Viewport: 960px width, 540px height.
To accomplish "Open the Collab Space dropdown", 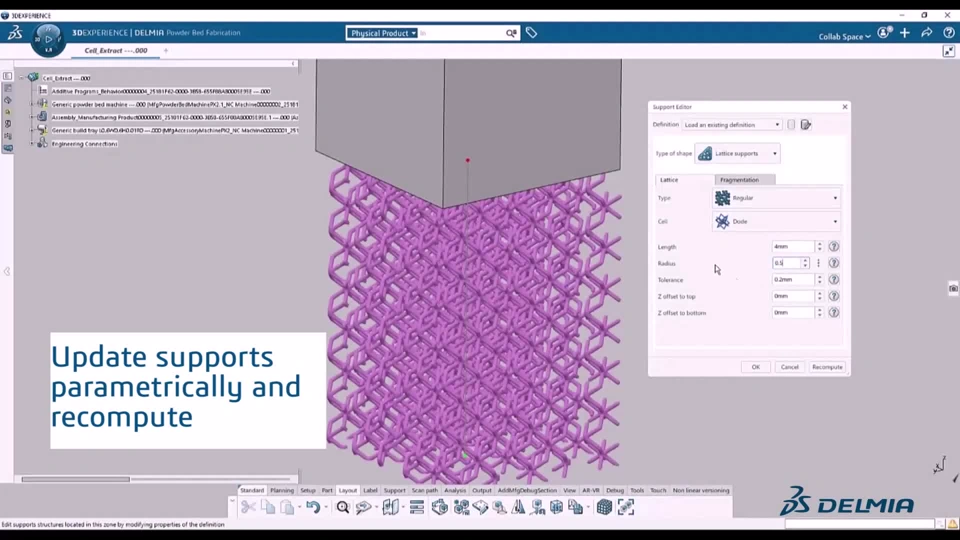I will [844, 37].
